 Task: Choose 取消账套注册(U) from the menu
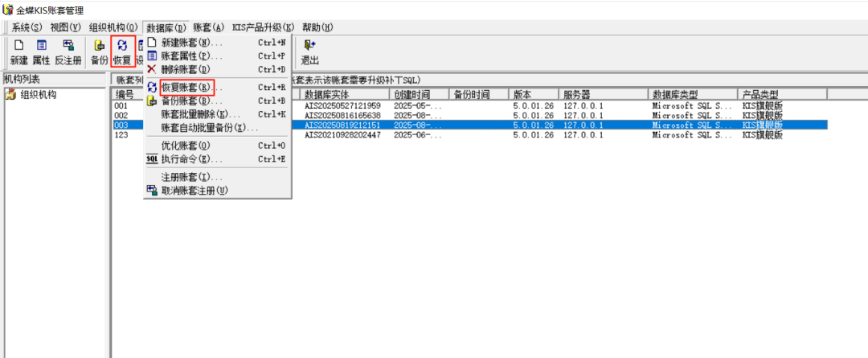pyautogui.click(x=217, y=190)
